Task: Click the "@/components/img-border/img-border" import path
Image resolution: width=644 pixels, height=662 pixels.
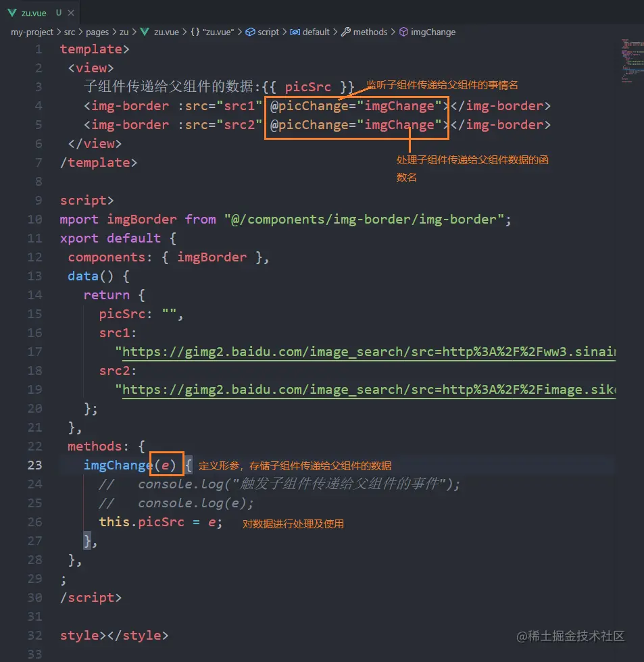Action: point(364,220)
